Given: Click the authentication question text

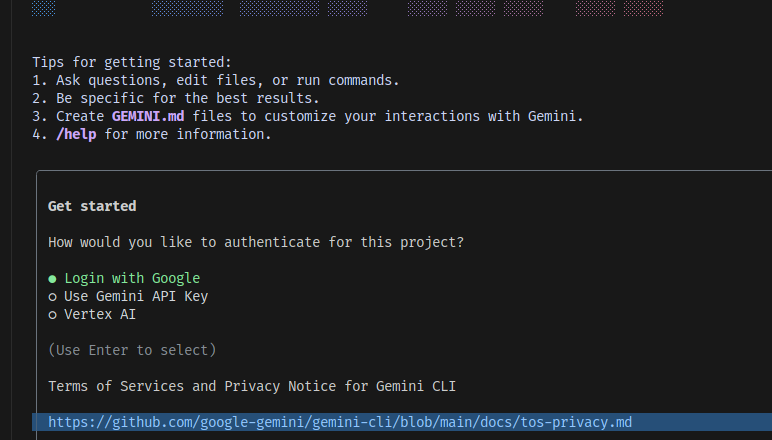Looking at the screenshot, I should pos(256,243).
